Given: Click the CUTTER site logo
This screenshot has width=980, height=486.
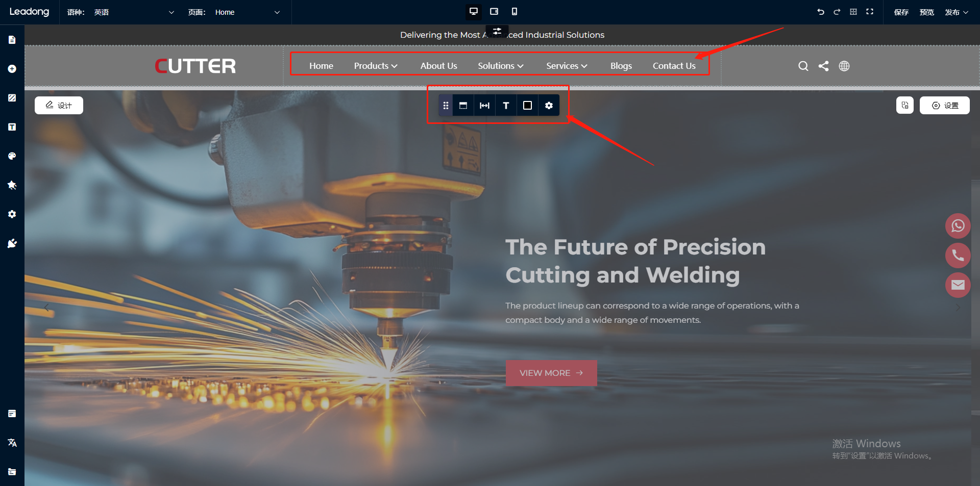Looking at the screenshot, I should (x=195, y=66).
